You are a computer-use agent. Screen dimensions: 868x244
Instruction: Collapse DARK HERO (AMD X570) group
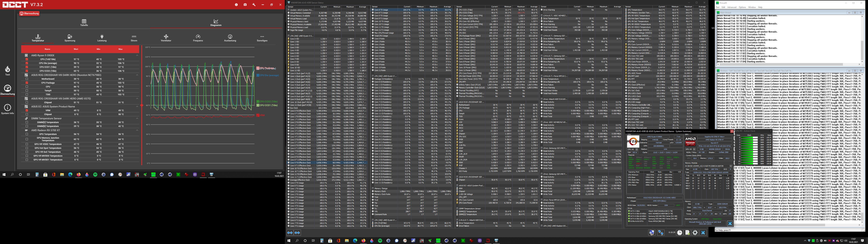[137, 98]
